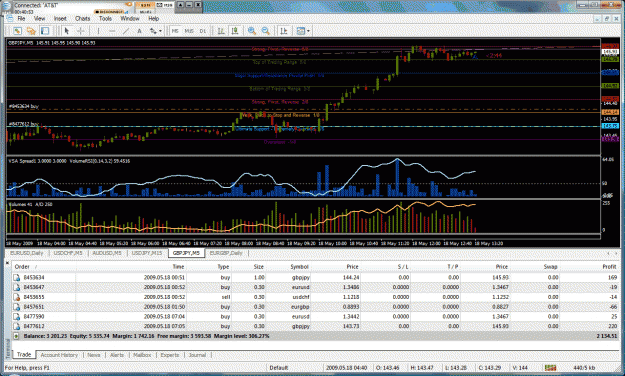The height and width of the screenshot is (376, 625).
Task: Open the Trade terminal tab
Action: (x=24, y=354)
